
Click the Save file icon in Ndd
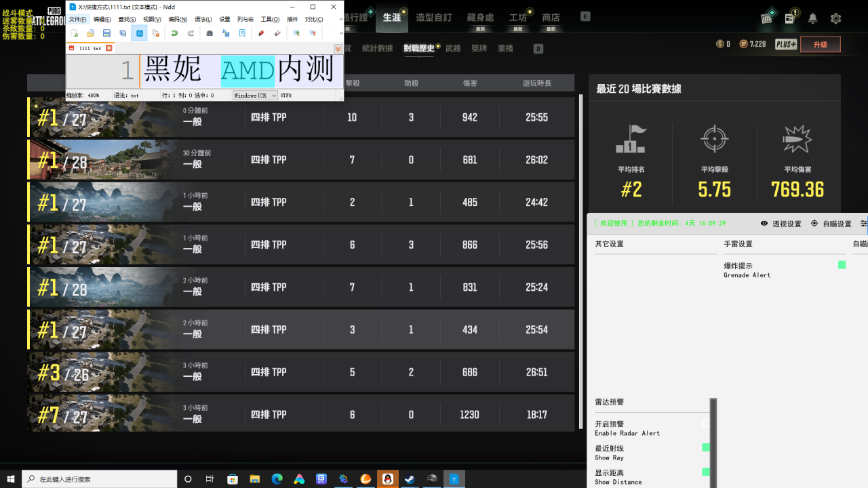tap(106, 33)
